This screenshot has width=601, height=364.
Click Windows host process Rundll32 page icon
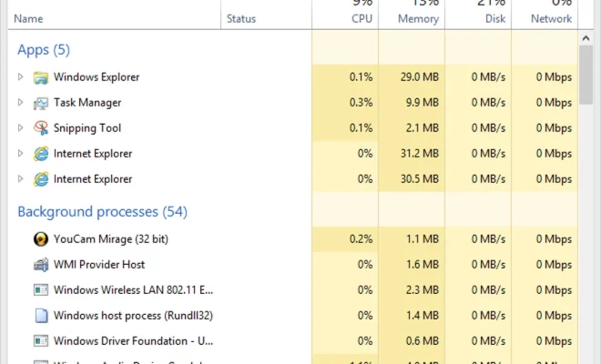coord(41,316)
